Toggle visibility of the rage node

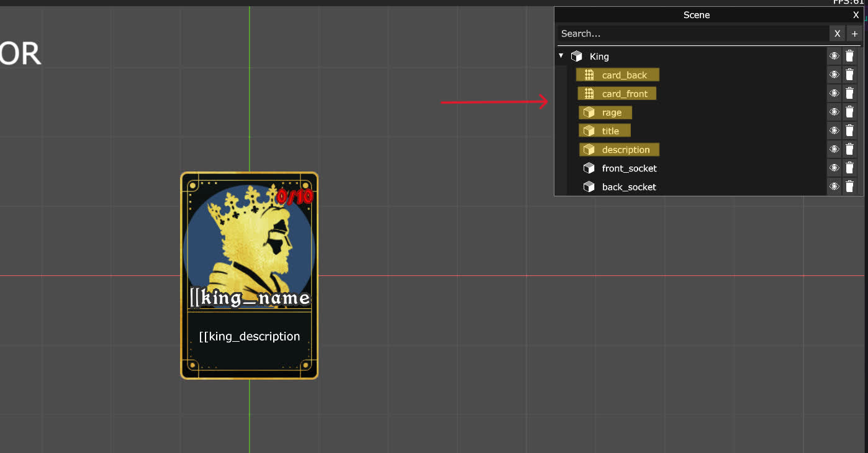coord(834,112)
